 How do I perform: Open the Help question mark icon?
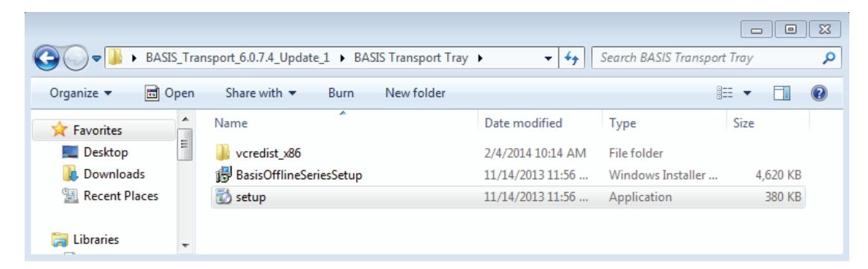[x=818, y=93]
